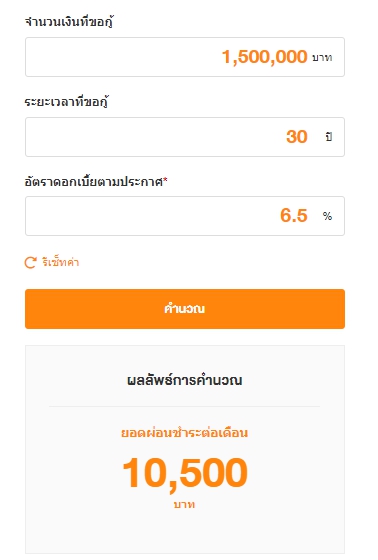This screenshot has height=560, width=378.
Task: Click the อัตราดอกเบี้ยตามประกาศ label
Action: (94, 182)
